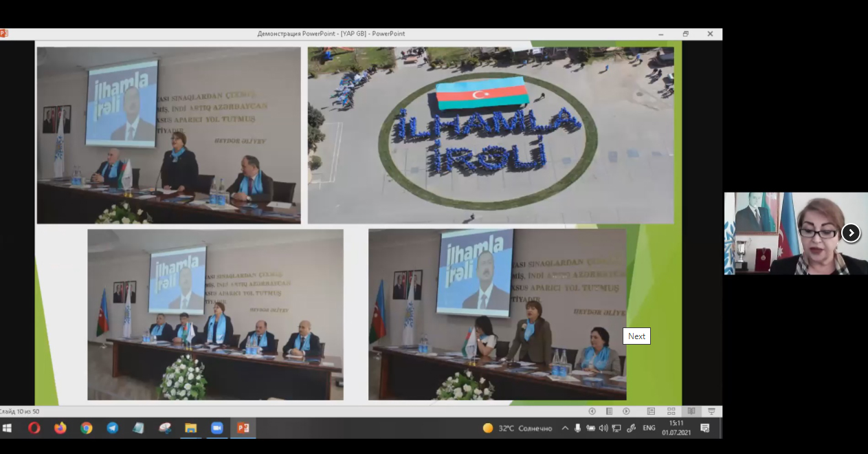Open Google Chrome from taskbar
868x454 pixels.
click(86, 428)
